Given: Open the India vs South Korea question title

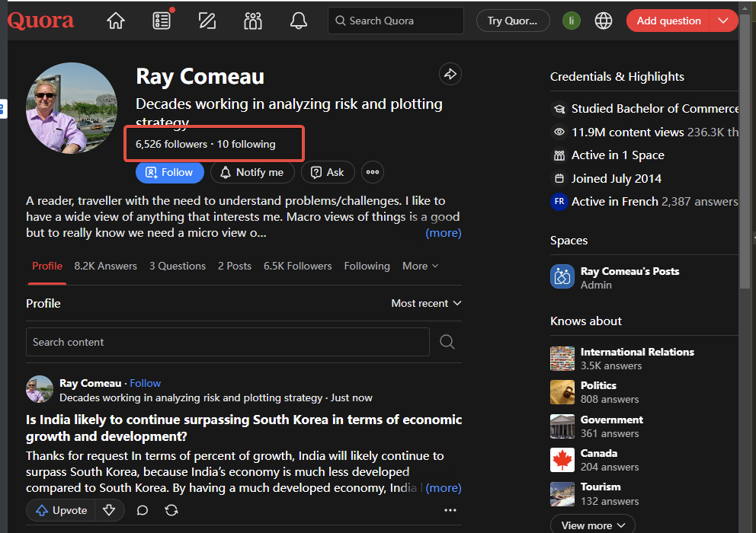Looking at the screenshot, I should (x=244, y=428).
